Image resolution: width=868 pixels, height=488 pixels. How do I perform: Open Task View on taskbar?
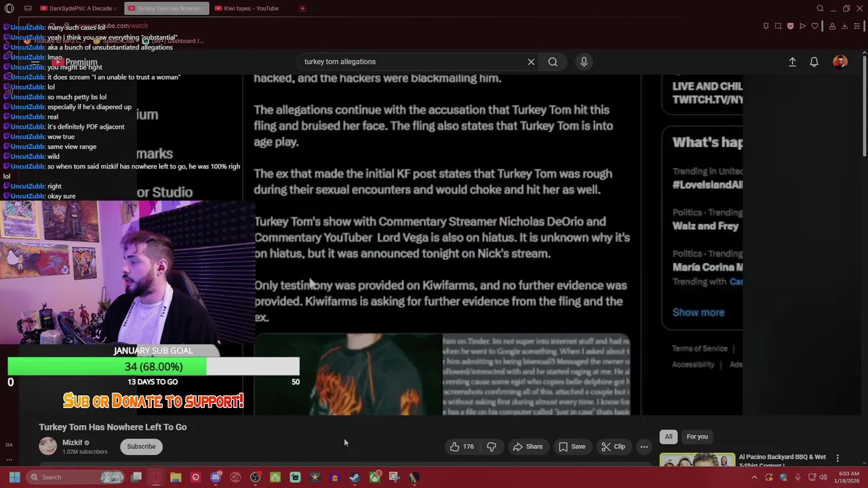point(136,477)
